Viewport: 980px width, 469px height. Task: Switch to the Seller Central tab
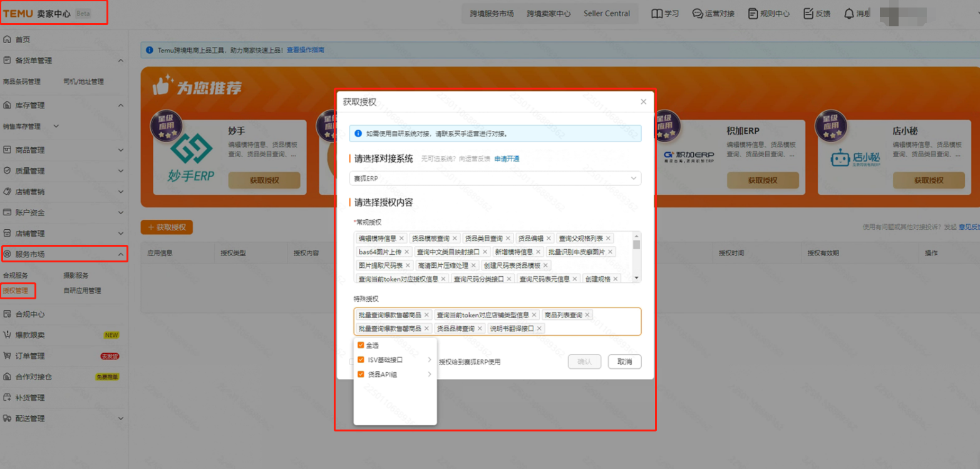pyautogui.click(x=606, y=13)
